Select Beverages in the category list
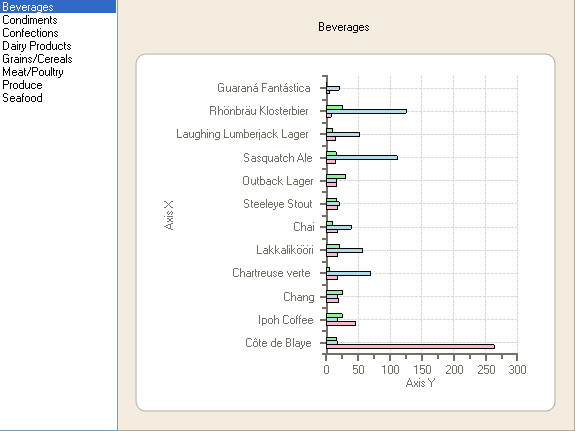The height and width of the screenshot is (431, 575). coord(58,7)
